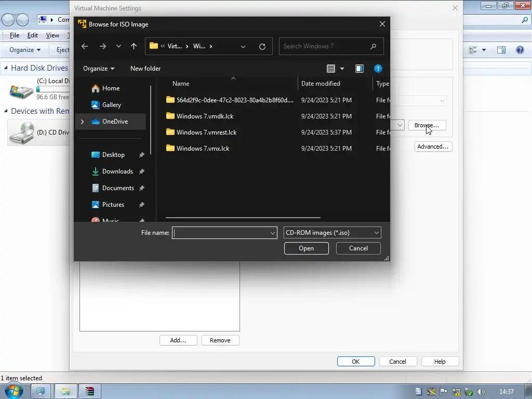Expand the OneDrive tree node
This screenshot has height=399, width=532.
pos(82,122)
